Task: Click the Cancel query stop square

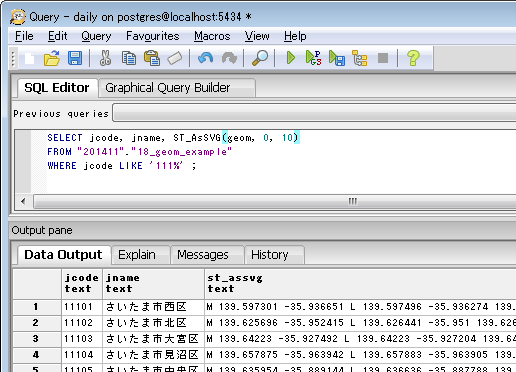Action: click(x=383, y=58)
